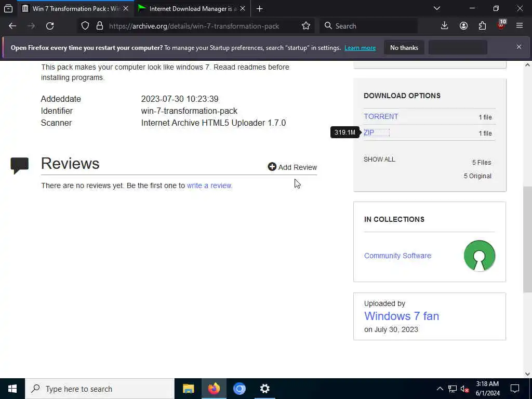Open the Firefox View button
Screen dimensions: 532x399
[8, 8]
